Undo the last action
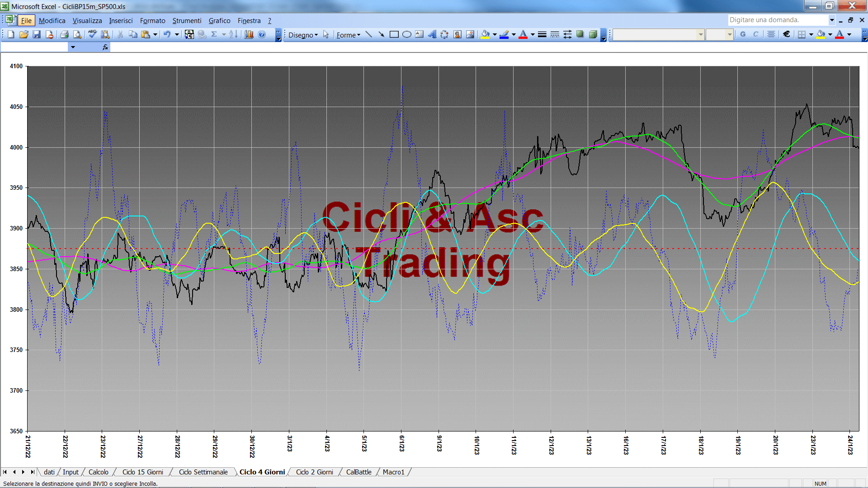 (167, 34)
